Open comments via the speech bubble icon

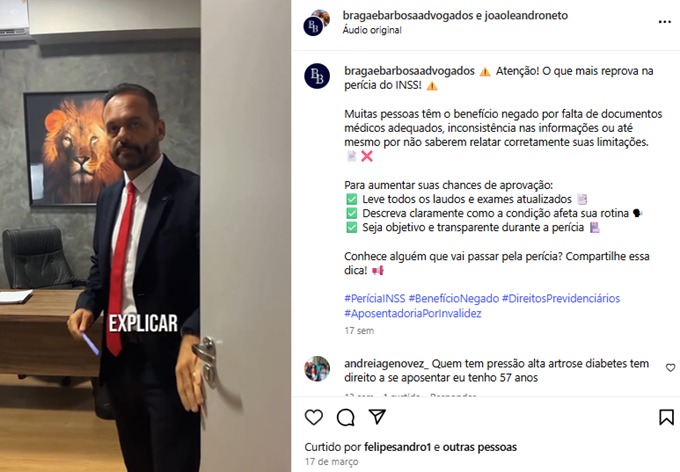[346, 417]
